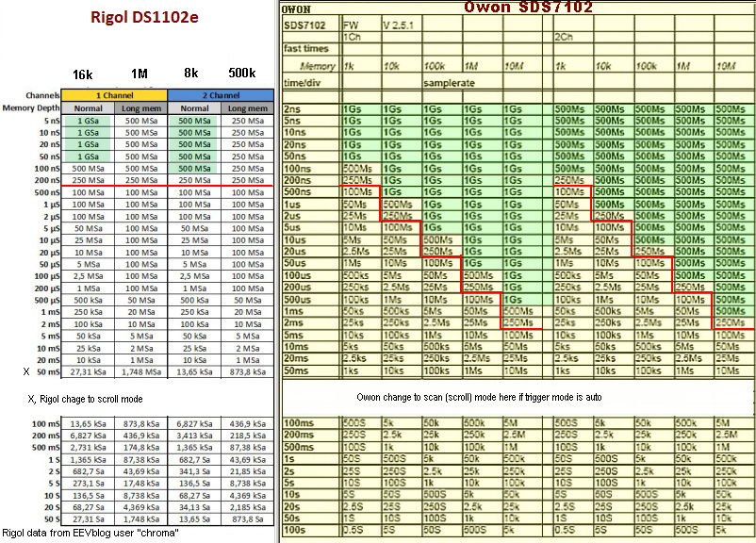Select the "X, Rigol chage to scroll mode" note
This screenshot has width=756, height=543.
point(85,400)
